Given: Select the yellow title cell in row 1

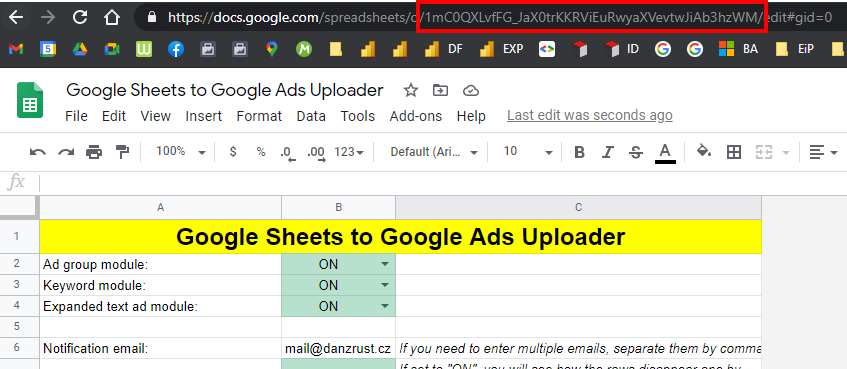Looking at the screenshot, I should click(x=401, y=237).
